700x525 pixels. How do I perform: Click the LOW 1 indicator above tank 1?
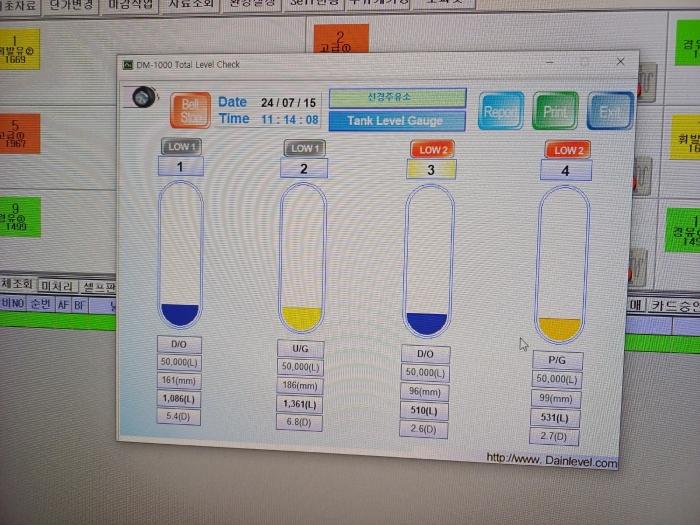[181, 146]
